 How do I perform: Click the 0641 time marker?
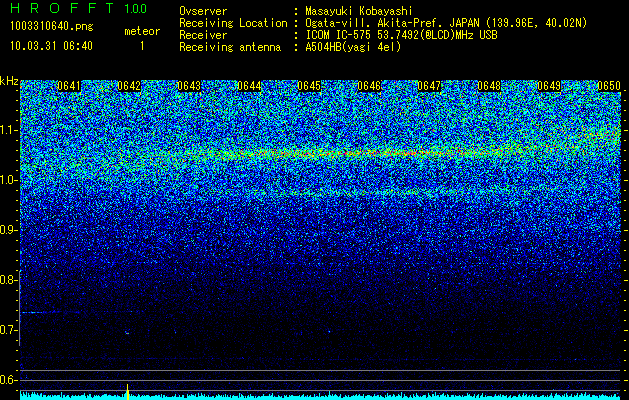(x=69, y=86)
